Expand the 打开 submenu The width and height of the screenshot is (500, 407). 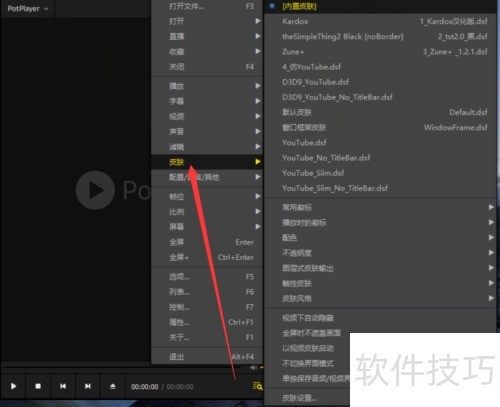(207, 21)
